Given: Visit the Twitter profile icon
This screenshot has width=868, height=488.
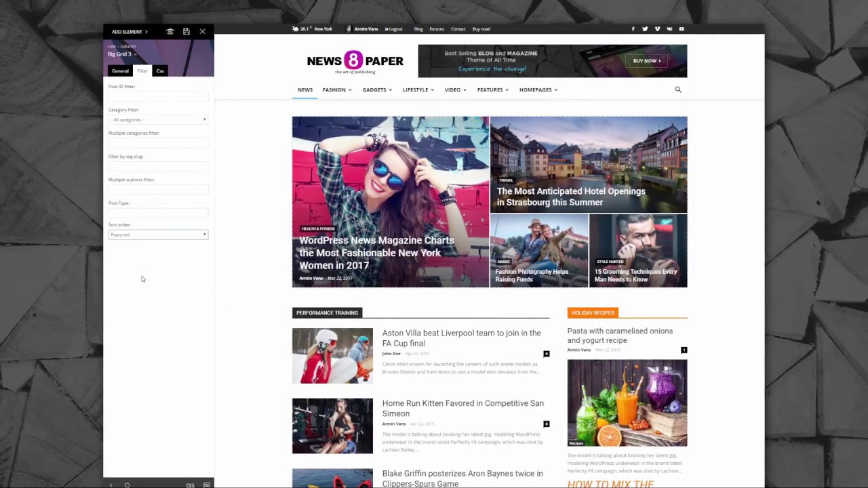Looking at the screenshot, I should [x=645, y=29].
